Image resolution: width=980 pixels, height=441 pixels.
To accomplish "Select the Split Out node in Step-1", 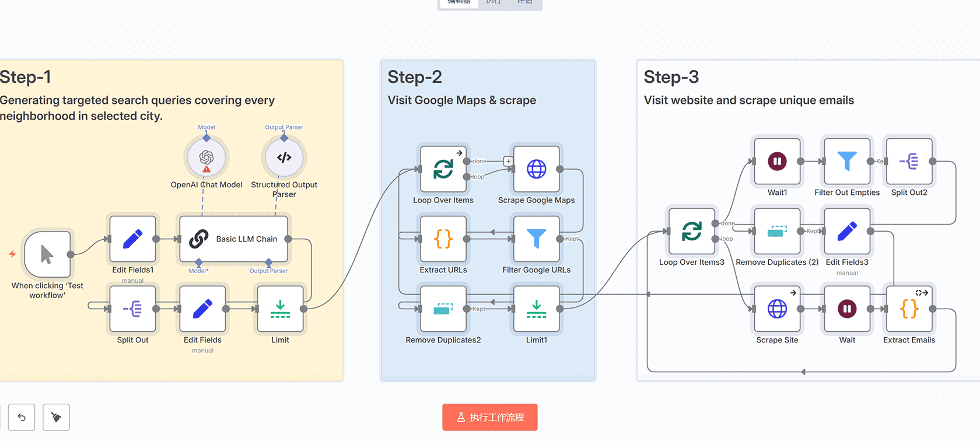I will 133,309.
